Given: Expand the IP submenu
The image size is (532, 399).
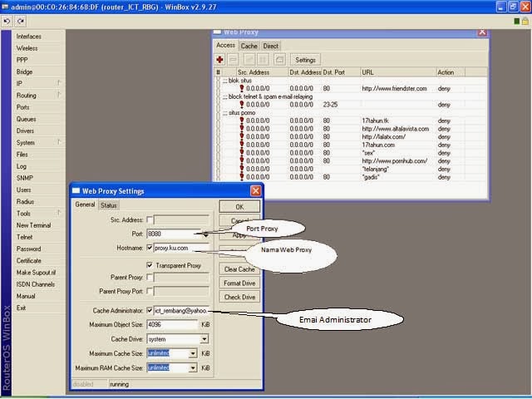Looking at the screenshot, I should pyautogui.click(x=59, y=83).
